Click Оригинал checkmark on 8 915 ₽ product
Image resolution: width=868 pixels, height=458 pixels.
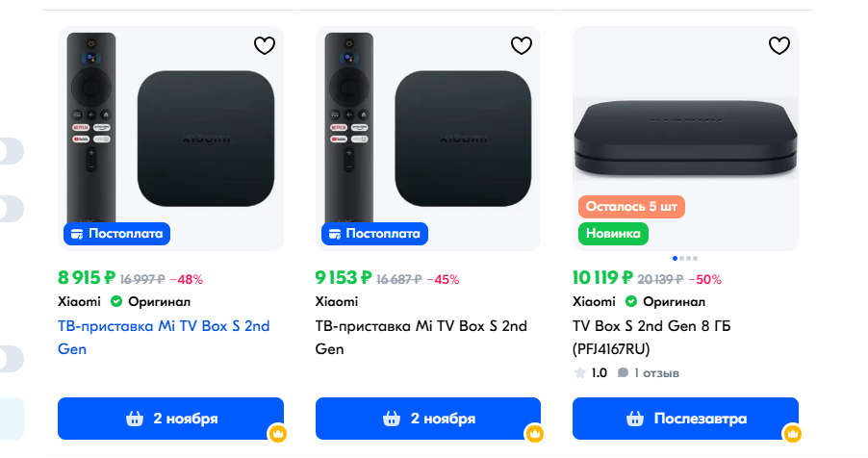116,301
